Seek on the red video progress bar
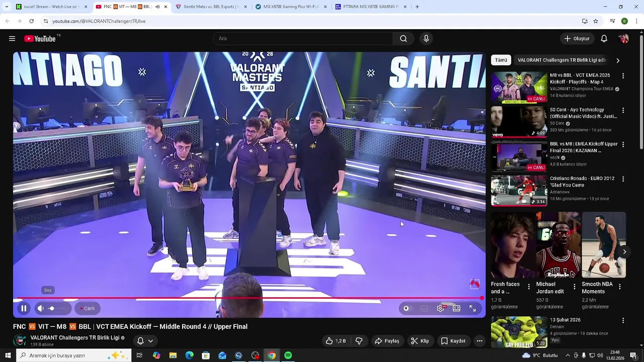The image size is (644, 362). tap(250, 298)
